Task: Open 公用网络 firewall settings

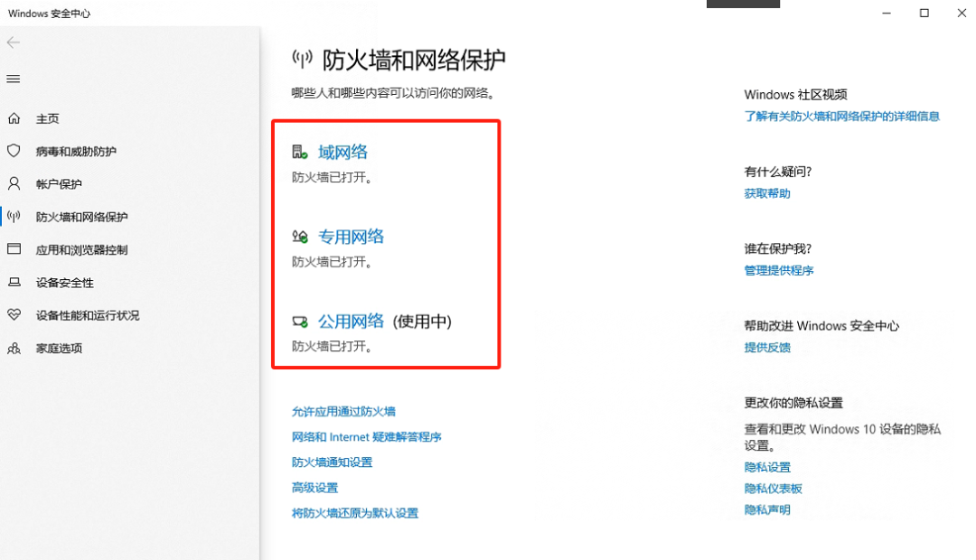Action: tap(351, 321)
